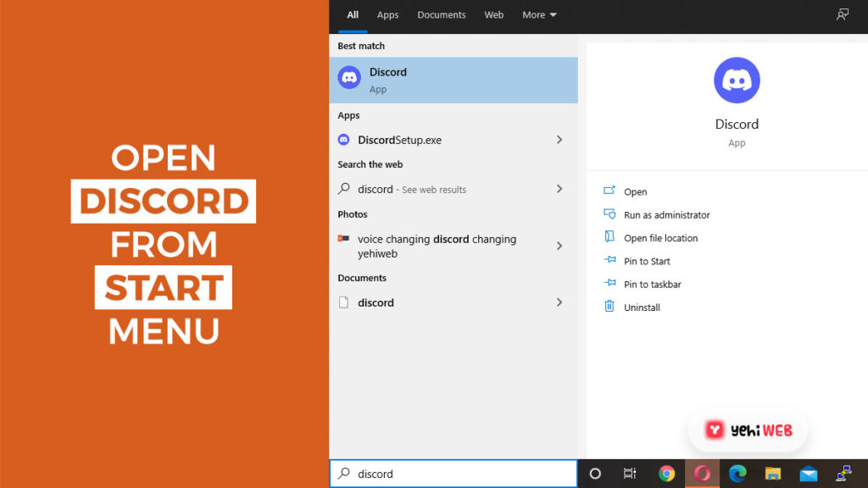Click the Cortana circle icon on taskbar
Screen dimensions: 868x488
(x=595, y=474)
